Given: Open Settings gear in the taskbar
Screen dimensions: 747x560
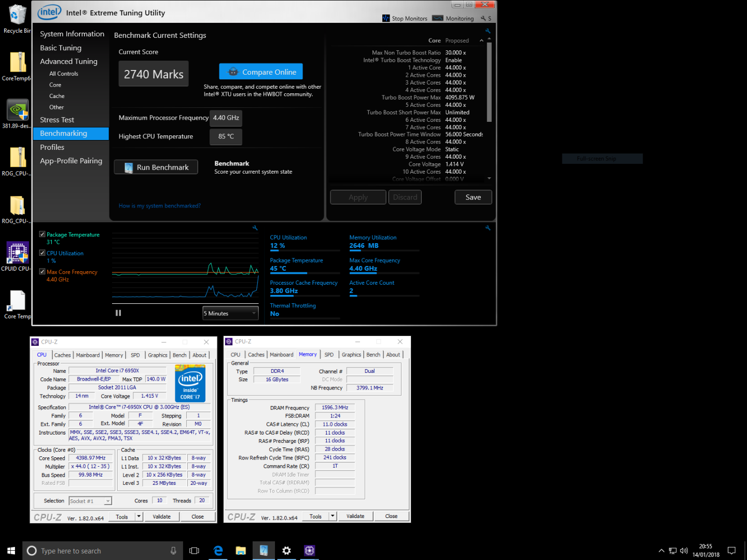Looking at the screenshot, I should [x=286, y=551].
